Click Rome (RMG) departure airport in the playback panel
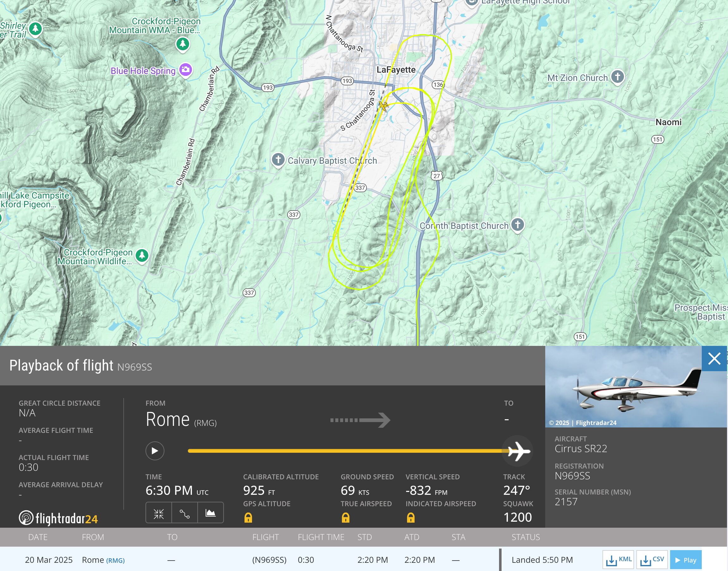The height and width of the screenshot is (571, 728). tap(181, 420)
